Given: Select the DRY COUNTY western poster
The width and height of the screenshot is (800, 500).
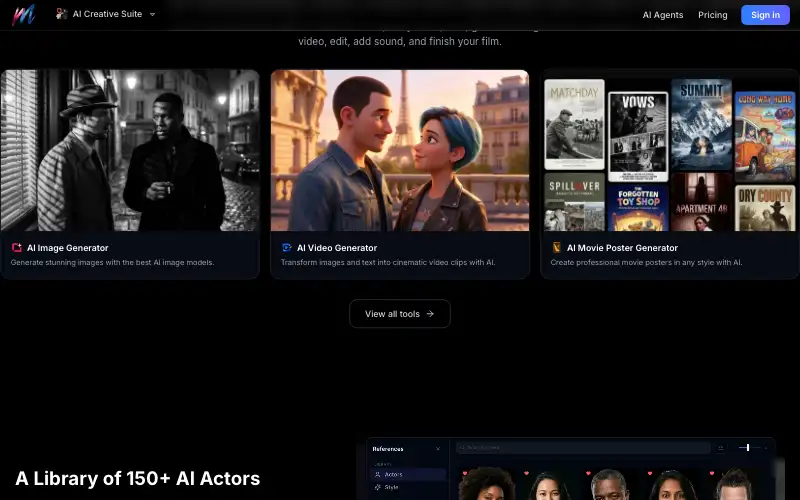Looking at the screenshot, I should point(765,208).
